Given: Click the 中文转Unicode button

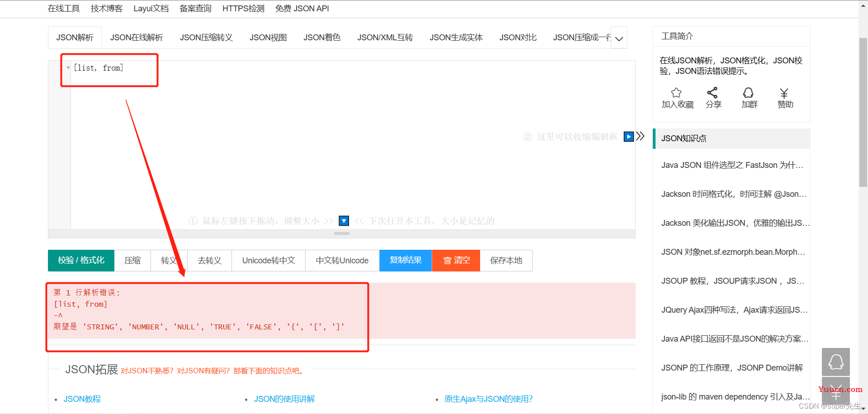Looking at the screenshot, I should pos(342,261).
